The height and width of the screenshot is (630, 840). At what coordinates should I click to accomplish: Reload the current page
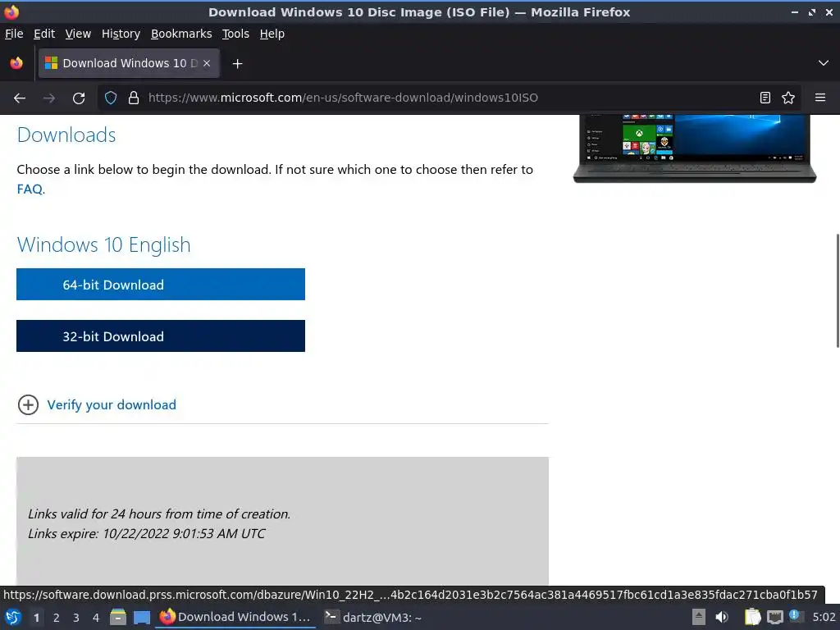[79, 98]
